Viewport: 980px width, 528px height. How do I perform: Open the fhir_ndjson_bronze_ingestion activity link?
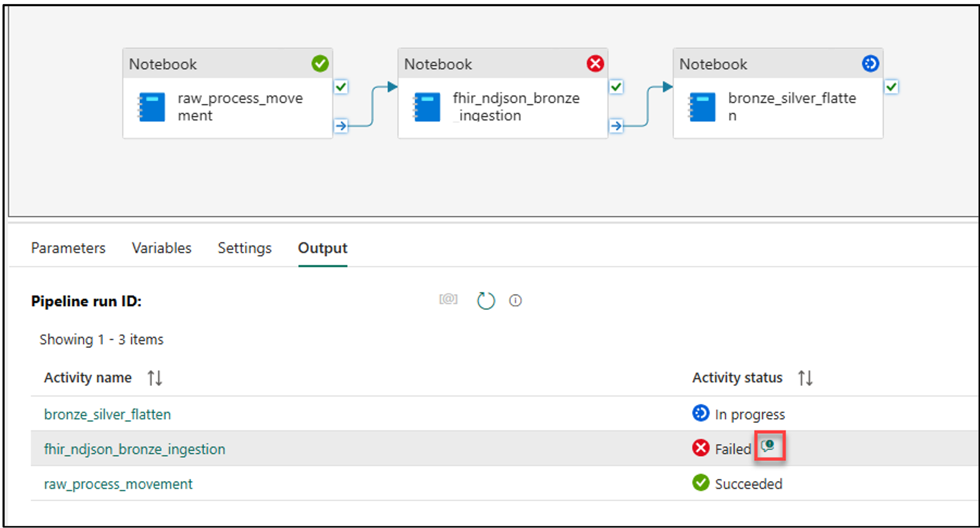tap(135, 449)
